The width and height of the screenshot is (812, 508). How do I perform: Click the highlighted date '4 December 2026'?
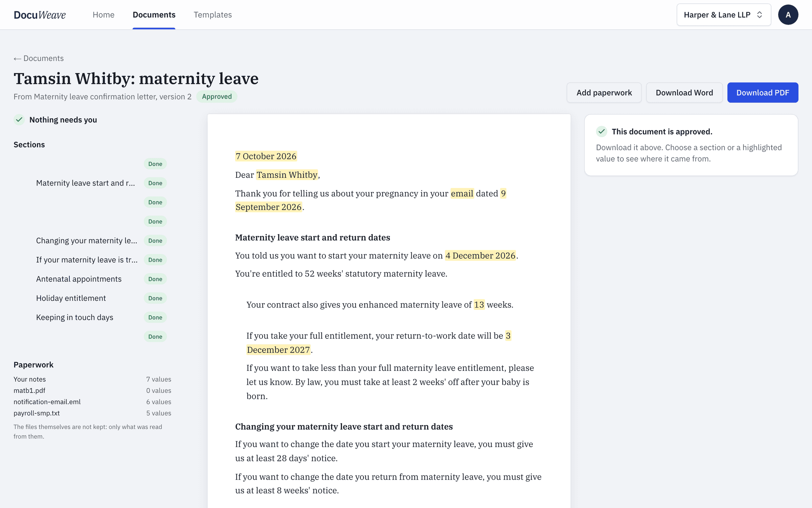coord(480,255)
